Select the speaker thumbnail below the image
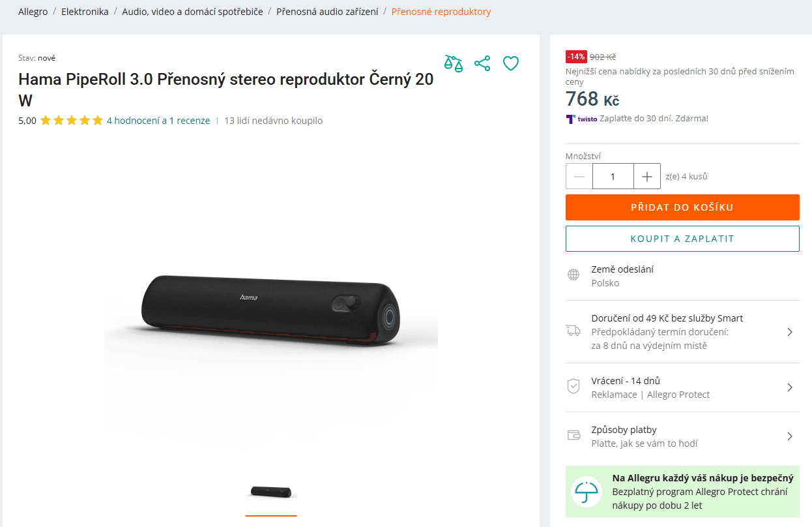The image size is (812, 527). coord(271,492)
